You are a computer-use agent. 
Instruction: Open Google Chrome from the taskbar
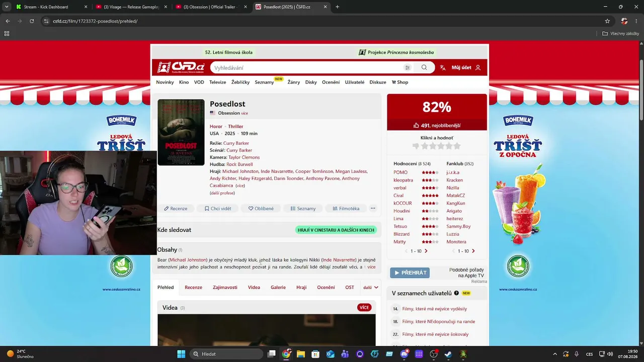(x=286, y=354)
